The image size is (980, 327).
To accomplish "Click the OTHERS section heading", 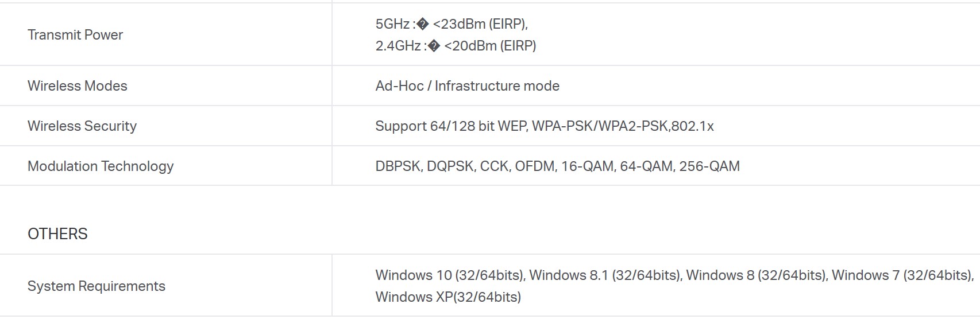I will pos(57,234).
